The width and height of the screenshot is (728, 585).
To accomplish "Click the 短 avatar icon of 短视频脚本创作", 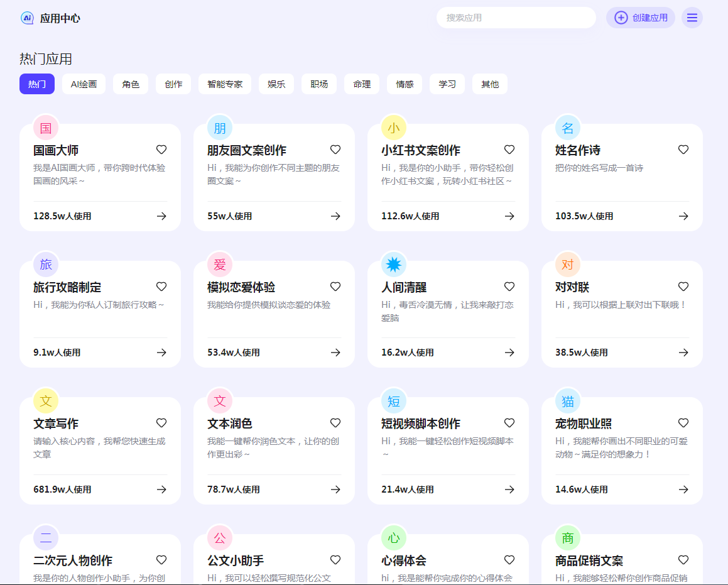I will (x=394, y=401).
